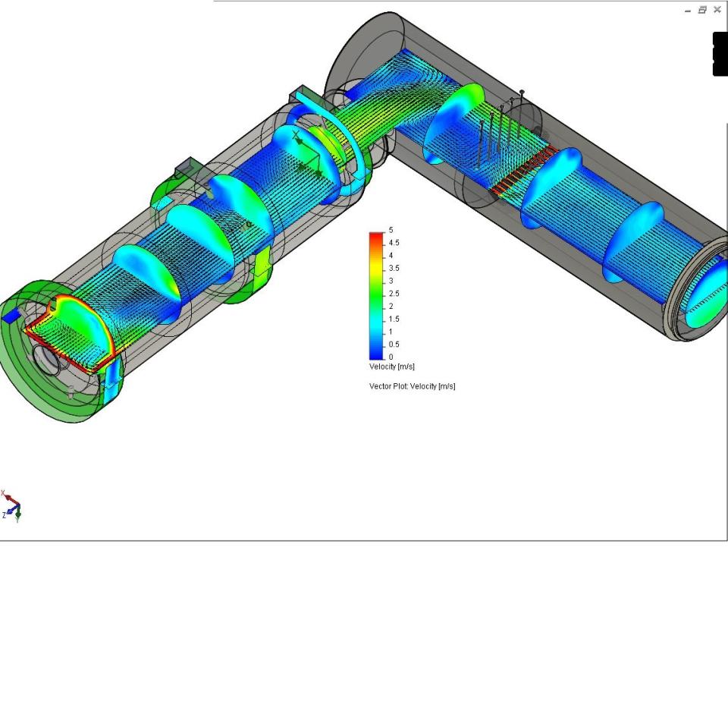Click the 2.5 tick label on legend
728x708 pixels.
tap(394, 294)
